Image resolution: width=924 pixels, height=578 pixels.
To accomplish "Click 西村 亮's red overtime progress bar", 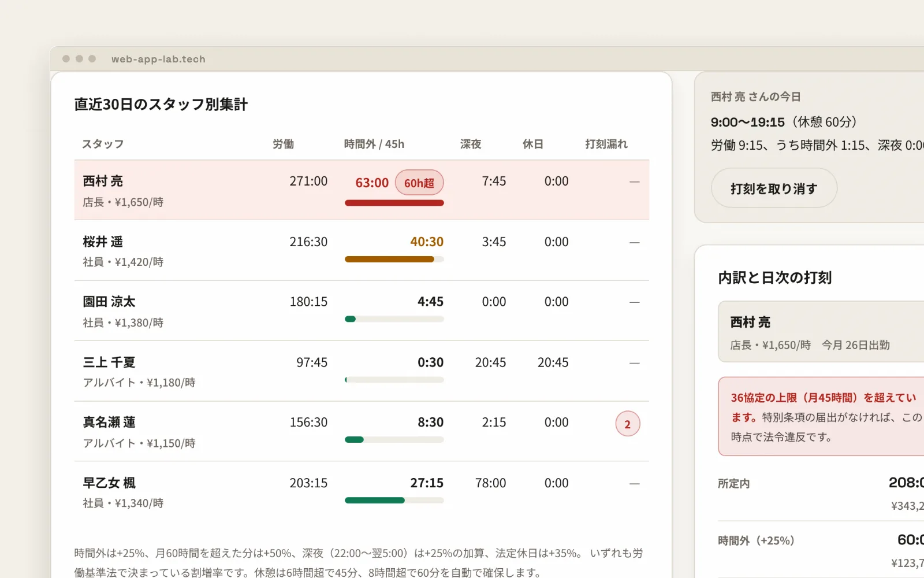I will point(394,203).
